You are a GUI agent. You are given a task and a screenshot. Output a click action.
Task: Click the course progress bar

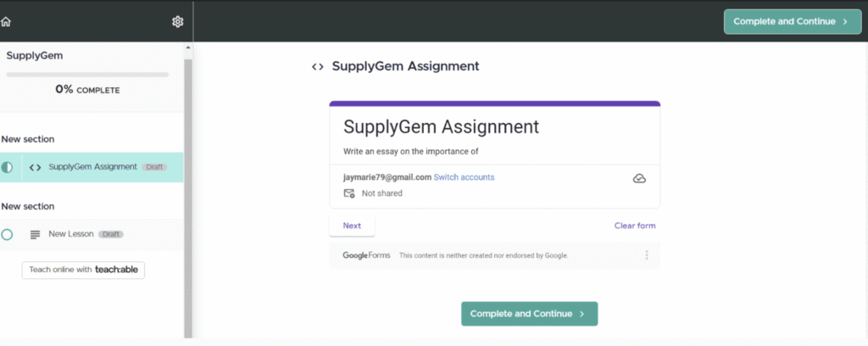pos(87,75)
